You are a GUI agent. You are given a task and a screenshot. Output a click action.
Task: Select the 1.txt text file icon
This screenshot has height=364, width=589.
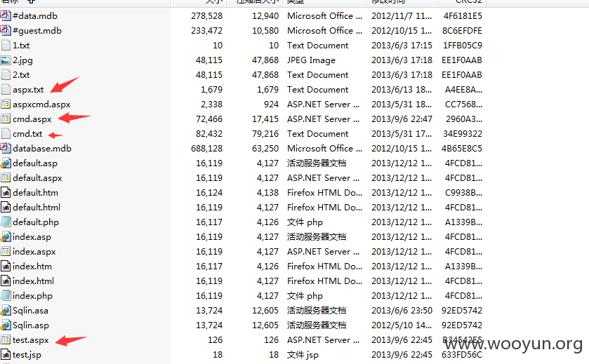coord(6,46)
